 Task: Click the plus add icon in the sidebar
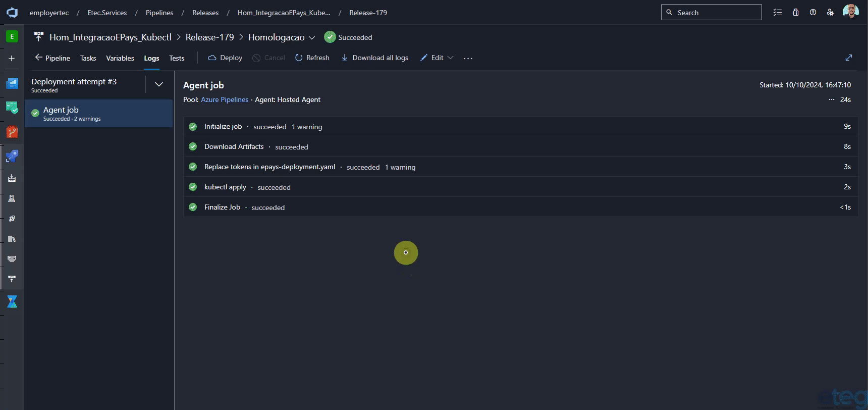pos(12,59)
